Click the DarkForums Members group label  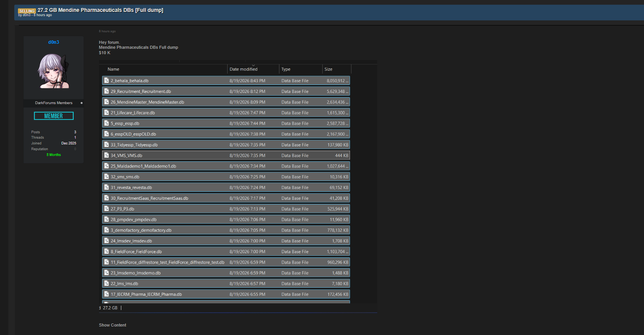[x=54, y=103]
